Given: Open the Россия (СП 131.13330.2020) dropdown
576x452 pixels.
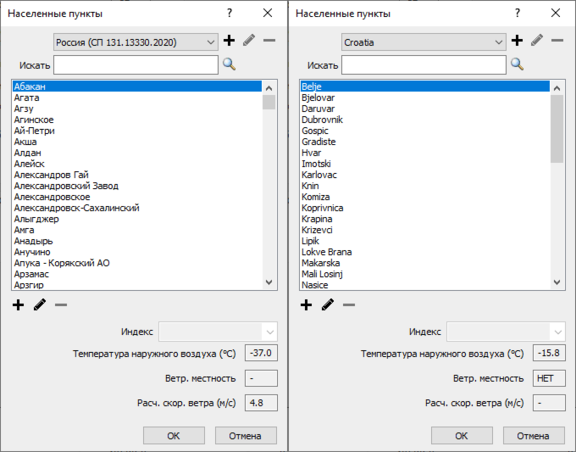Looking at the screenshot, I should [x=136, y=42].
